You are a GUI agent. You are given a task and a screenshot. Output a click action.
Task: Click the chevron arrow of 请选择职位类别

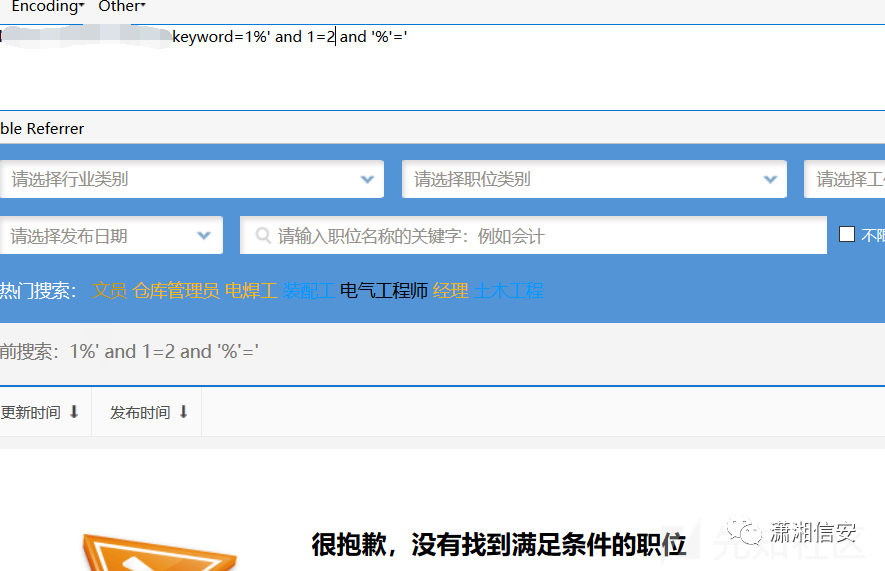[770, 179]
